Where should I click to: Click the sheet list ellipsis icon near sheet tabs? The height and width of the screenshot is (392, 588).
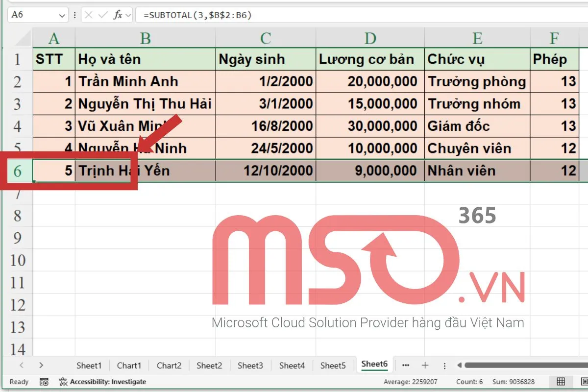point(406,365)
